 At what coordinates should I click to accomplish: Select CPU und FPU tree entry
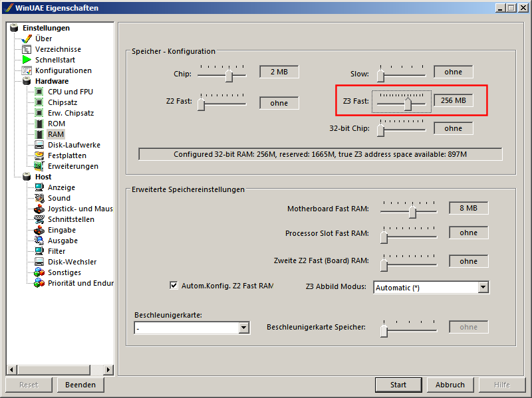tap(70, 92)
